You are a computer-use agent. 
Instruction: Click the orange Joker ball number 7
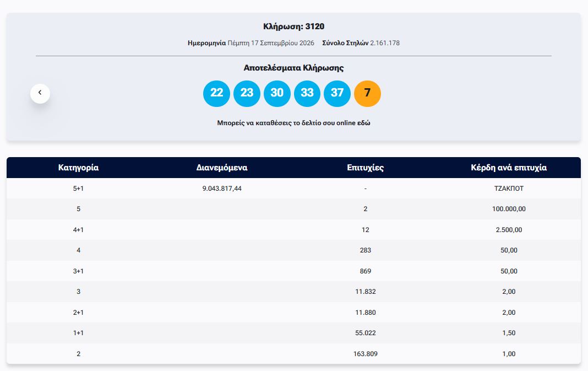point(368,94)
